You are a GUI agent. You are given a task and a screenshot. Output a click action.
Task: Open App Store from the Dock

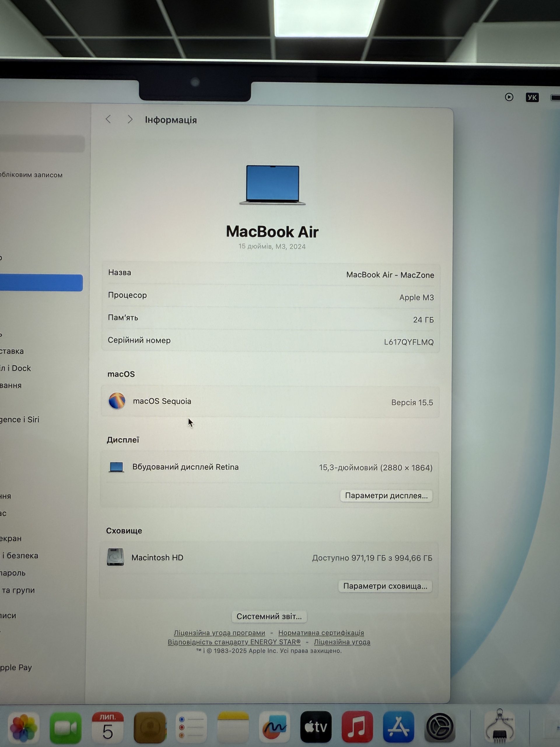click(x=399, y=727)
